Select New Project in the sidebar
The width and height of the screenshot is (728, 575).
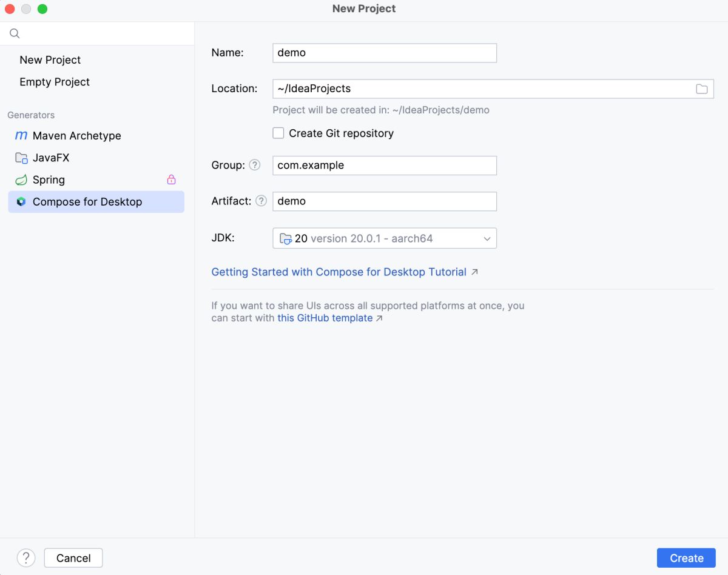click(x=50, y=60)
